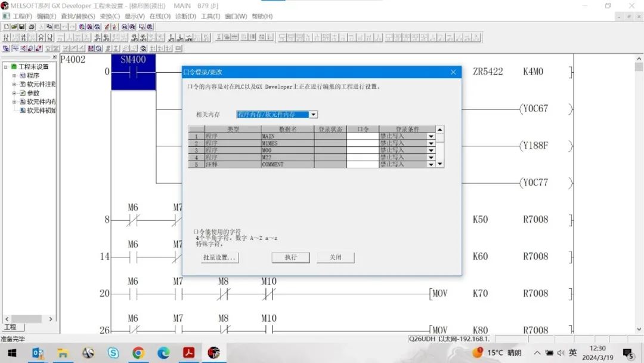Open the 工具(T) menu
This screenshot has width=644, height=363.
[210, 16]
